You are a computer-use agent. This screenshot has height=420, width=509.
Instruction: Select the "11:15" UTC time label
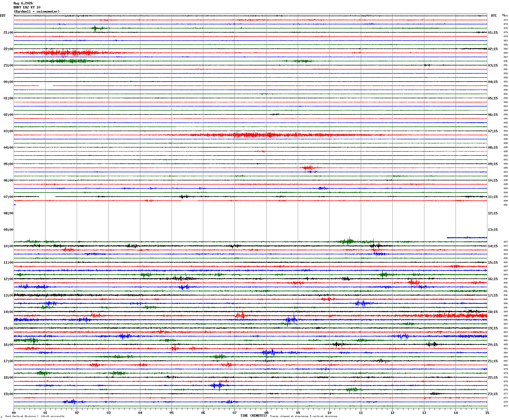point(493,197)
